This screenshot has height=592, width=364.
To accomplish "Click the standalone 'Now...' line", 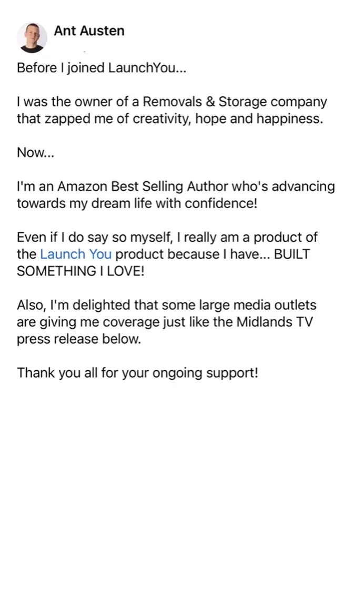I will (x=35, y=153).
